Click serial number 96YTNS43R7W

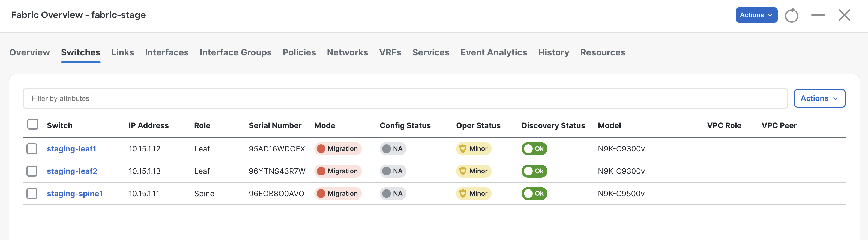(x=277, y=171)
